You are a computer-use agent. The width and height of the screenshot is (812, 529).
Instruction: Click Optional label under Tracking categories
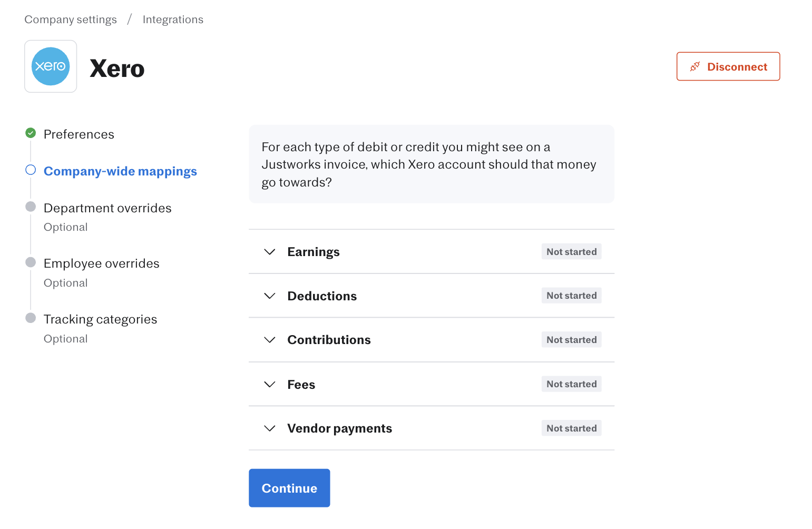(66, 339)
